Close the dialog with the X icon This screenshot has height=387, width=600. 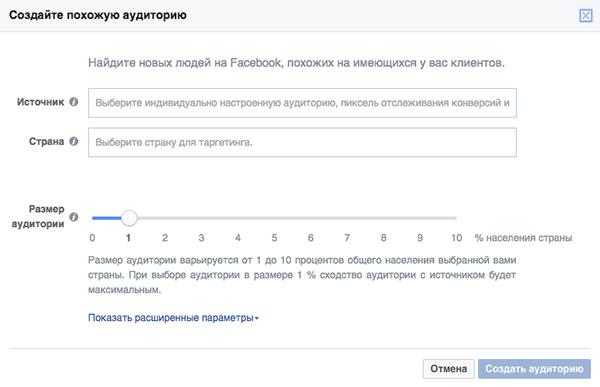[585, 16]
